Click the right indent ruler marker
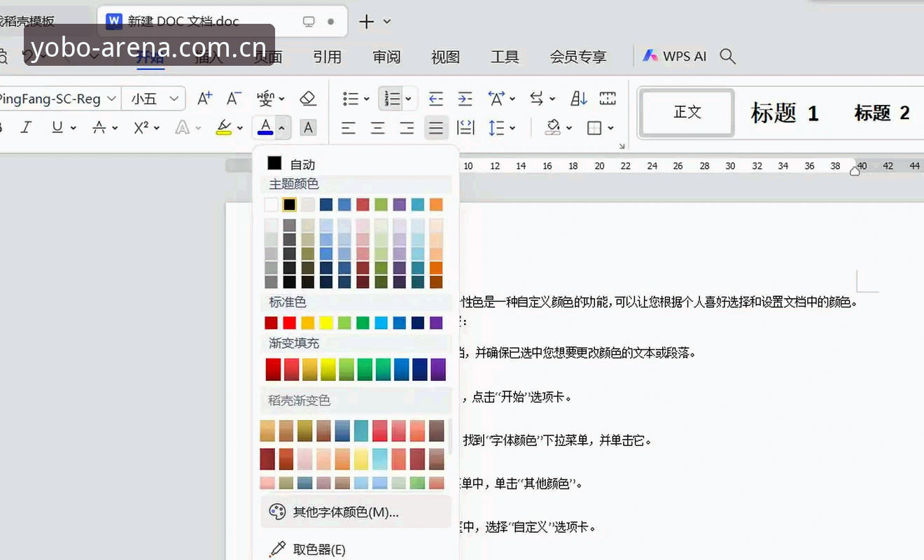 (855, 170)
